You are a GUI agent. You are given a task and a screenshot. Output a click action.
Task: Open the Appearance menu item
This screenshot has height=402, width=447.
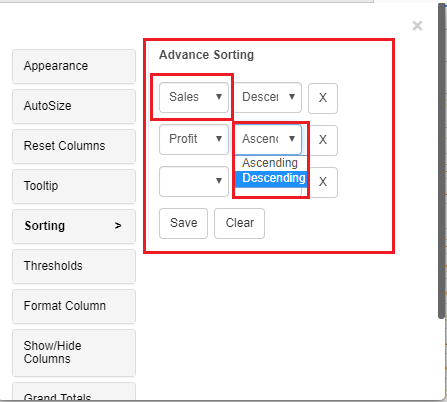74,66
